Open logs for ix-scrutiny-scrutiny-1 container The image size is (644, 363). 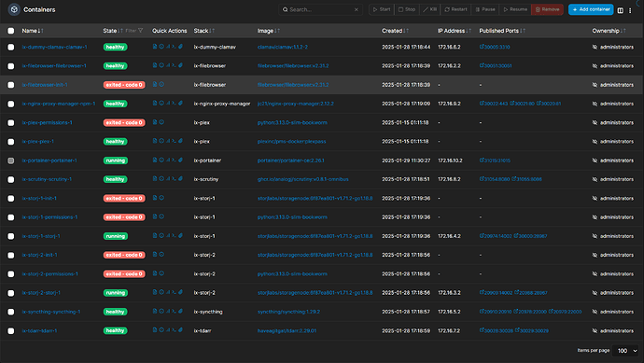(155, 178)
